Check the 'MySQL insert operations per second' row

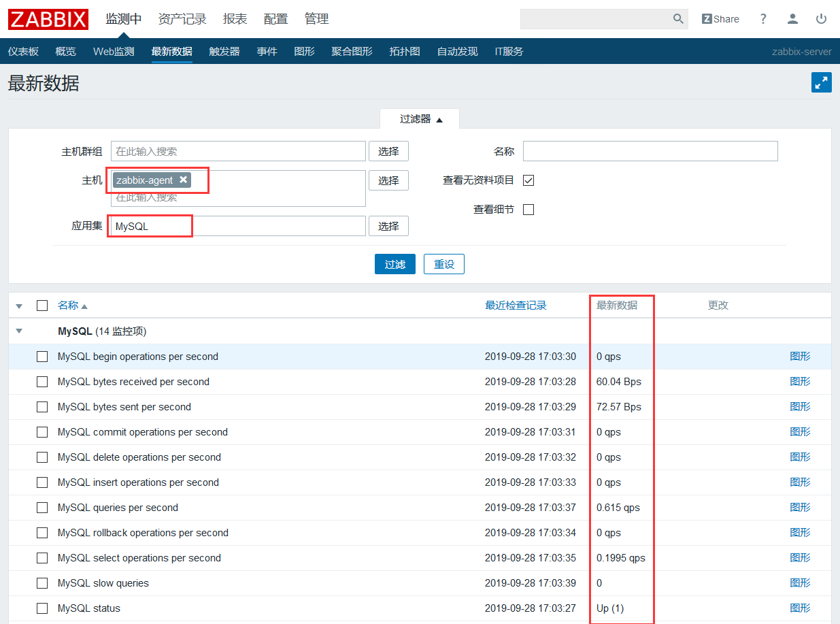42,482
